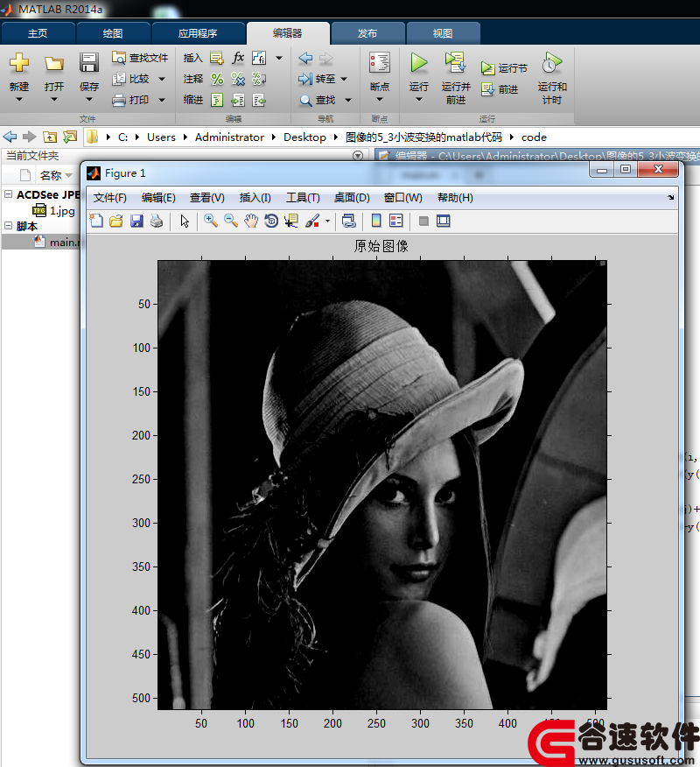Click Administrator in the folder path
This screenshot has height=767, width=700.
coord(229,137)
